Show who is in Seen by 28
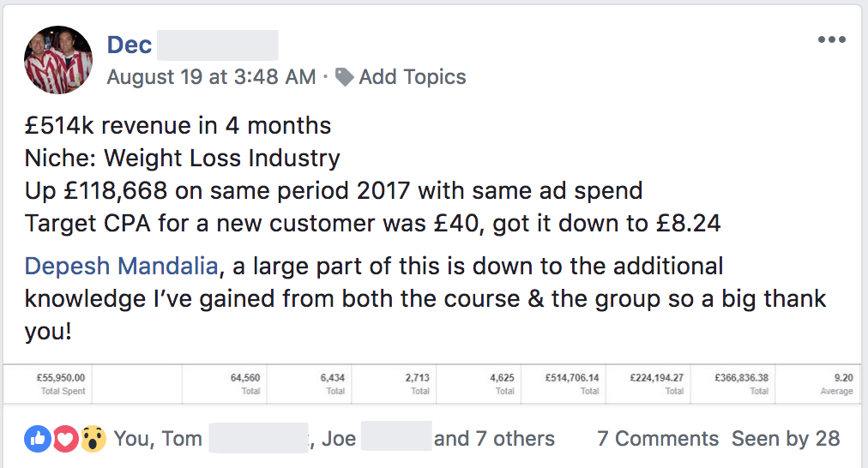868x468 pixels. [x=786, y=439]
